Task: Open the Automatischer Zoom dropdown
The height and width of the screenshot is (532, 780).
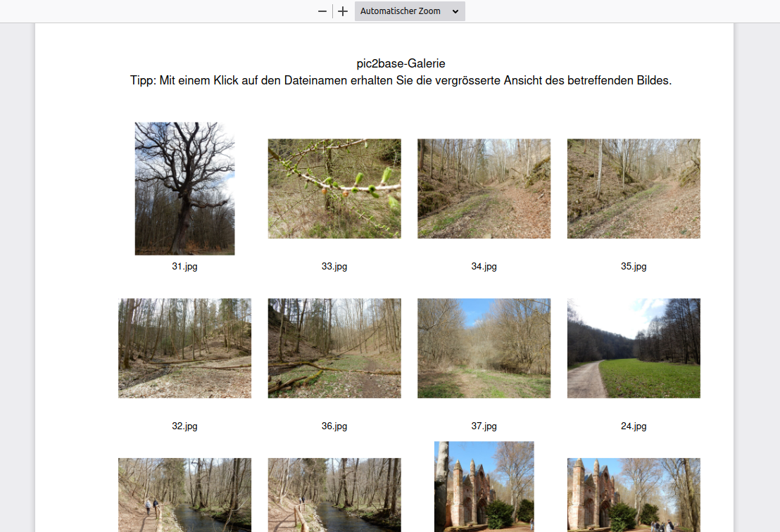Action: (x=410, y=11)
